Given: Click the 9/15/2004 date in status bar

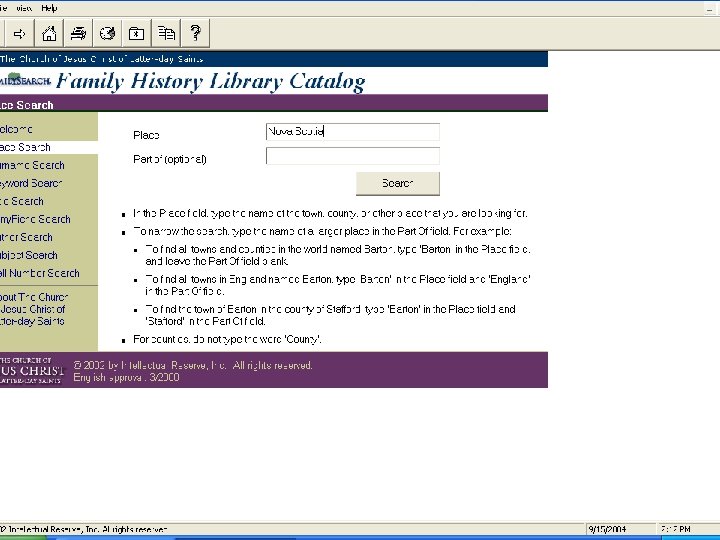Looking at the screenshot, I should click(x=607, y=529).
